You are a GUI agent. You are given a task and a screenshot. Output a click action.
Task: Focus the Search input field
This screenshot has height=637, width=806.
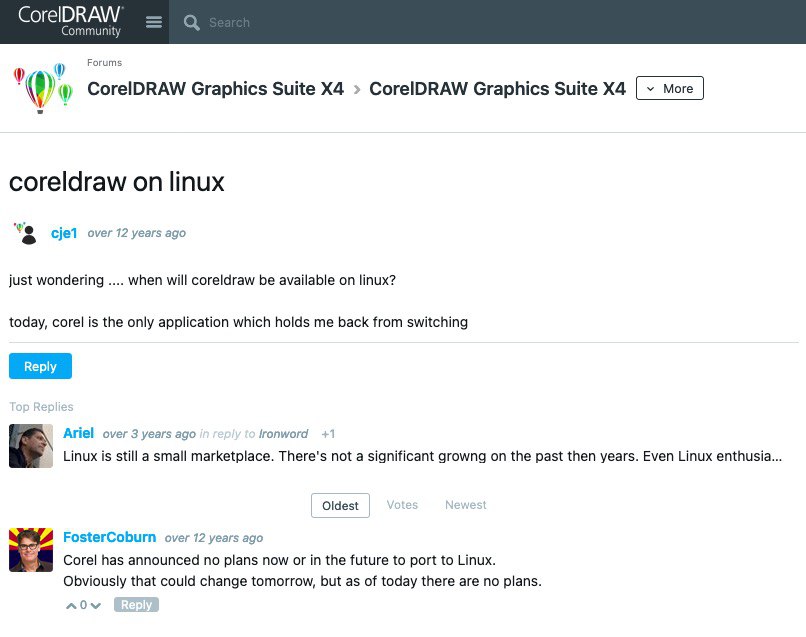(x=400, y=22)
